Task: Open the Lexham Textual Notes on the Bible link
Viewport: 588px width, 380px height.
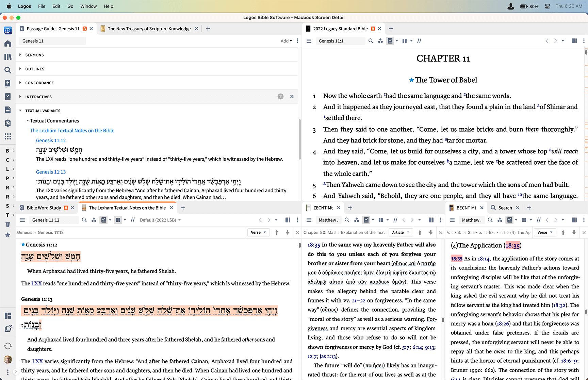Action: [72, 131]
